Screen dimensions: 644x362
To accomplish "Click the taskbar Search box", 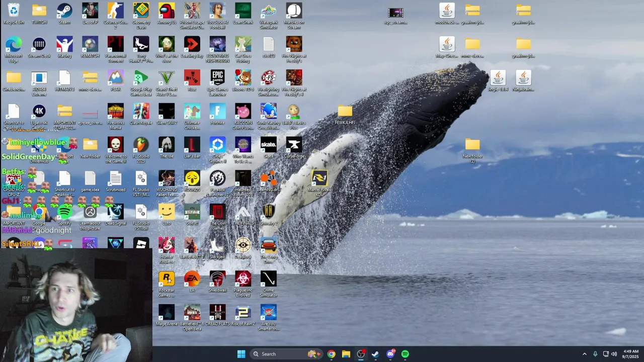I will pyautogui.click(x=286, y=354).
